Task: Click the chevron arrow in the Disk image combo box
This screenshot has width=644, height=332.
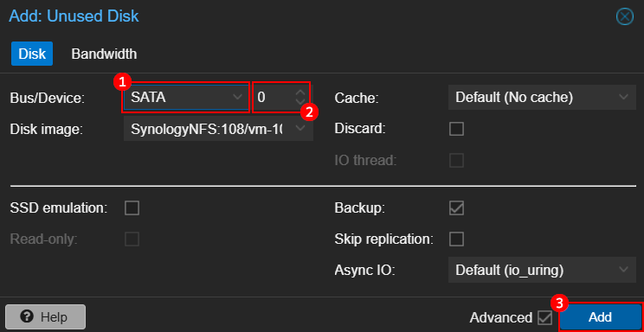Action: click(300, 129)
